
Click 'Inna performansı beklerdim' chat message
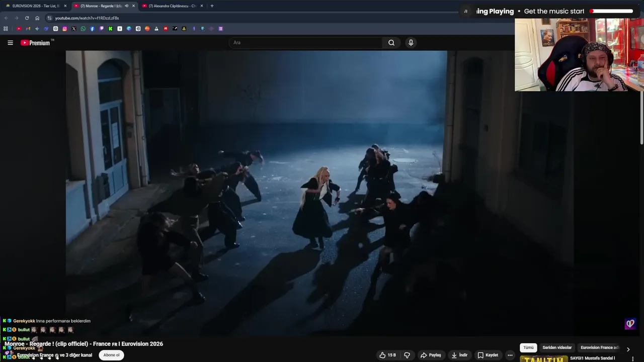point(63,321)
